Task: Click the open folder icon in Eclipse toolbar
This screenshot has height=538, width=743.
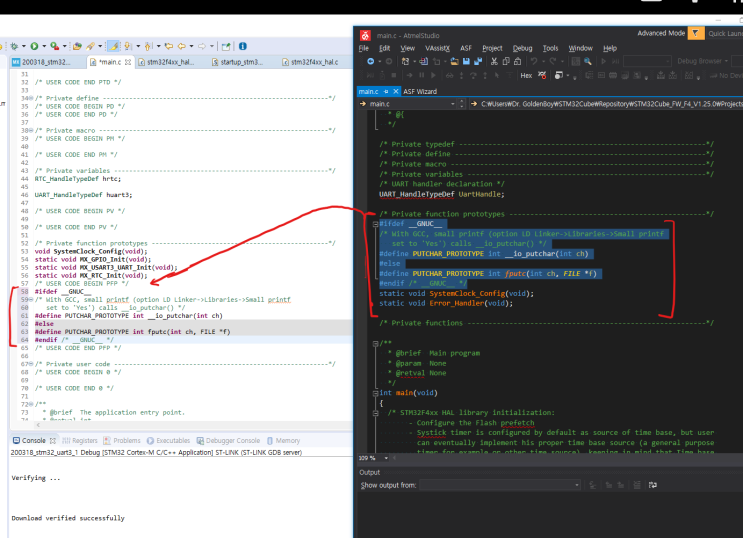Action: pos(77,46)
